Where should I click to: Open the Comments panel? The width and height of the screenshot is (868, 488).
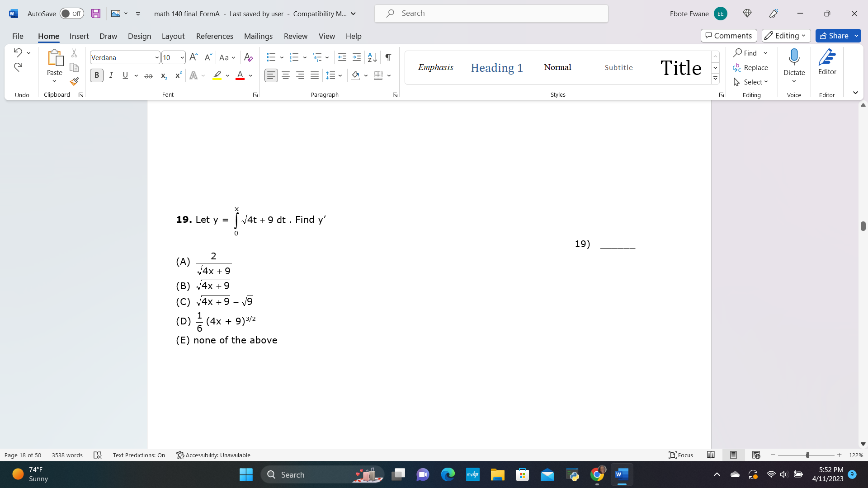[728, 35]
